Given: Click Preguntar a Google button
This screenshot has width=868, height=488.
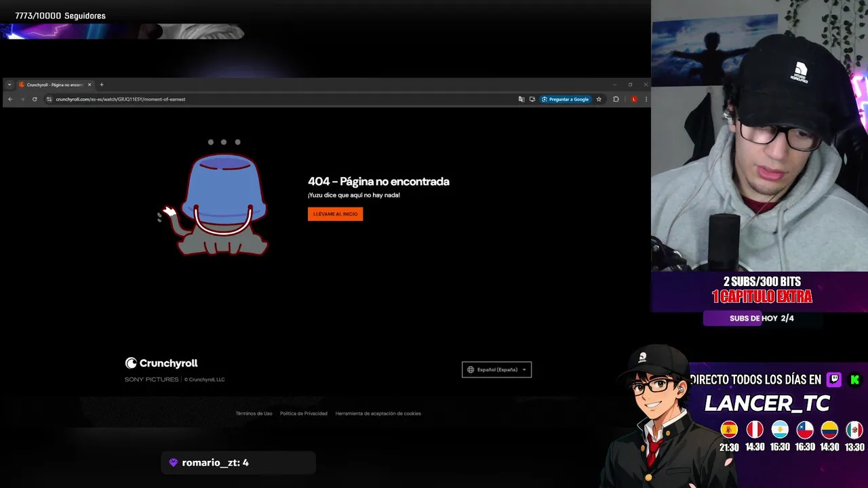Looking at the screenshot, I should click(566, 99).
